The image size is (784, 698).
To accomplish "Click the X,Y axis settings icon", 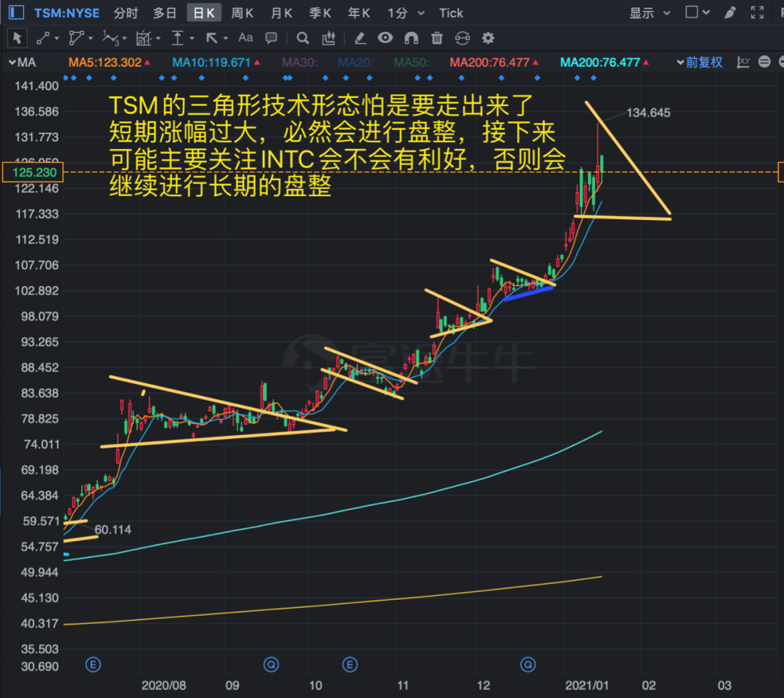I will [743, 62].
